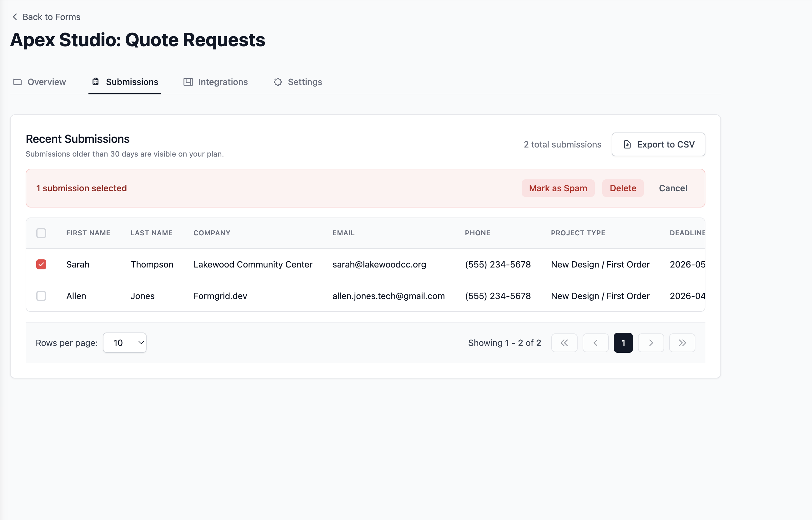
Task: Click the Overview folder icon
Action: 18,82
